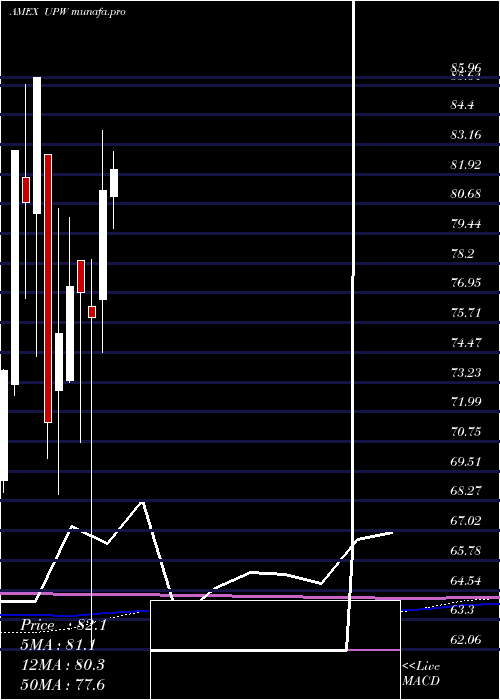The width and height of the screenshot is (500, 700).
Task: Click the 68.27 price axis label
Action: coord(466,491)
